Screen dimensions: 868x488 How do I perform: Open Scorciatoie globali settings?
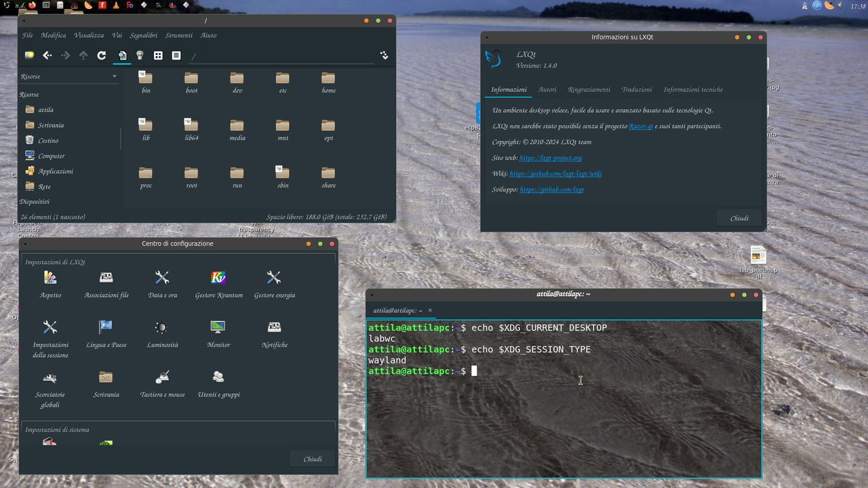(x=50, y=388)
